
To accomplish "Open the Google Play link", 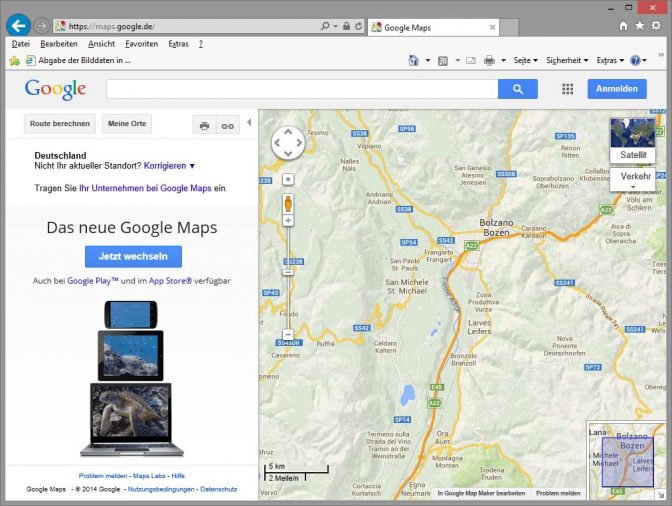I will [93, 281].
